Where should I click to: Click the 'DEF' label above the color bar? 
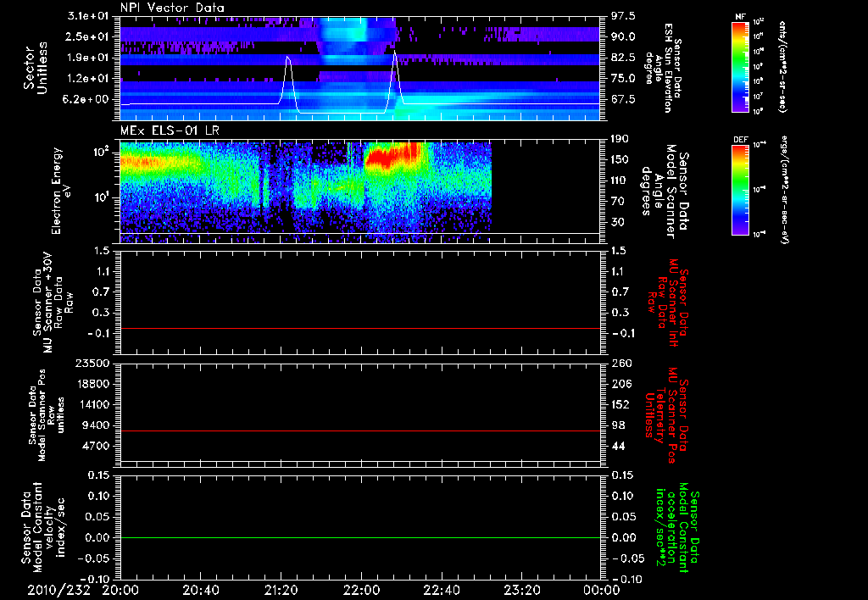tap(741, 140)
